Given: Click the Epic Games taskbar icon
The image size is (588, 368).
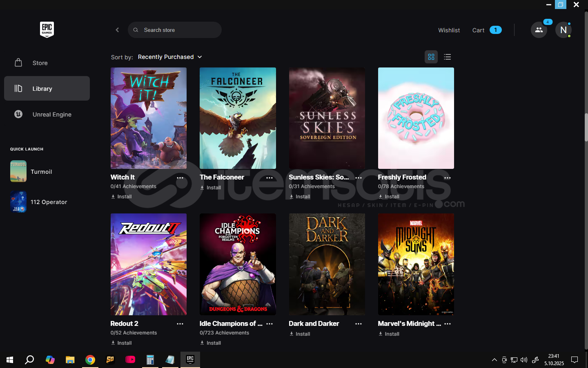Looking at the screenshot, I should [x=190, y=360].
